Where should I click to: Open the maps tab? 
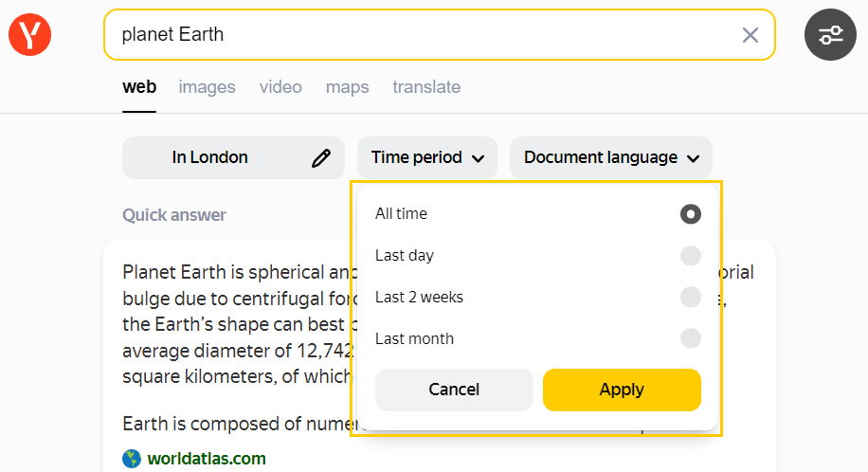(x=347, y=87)
